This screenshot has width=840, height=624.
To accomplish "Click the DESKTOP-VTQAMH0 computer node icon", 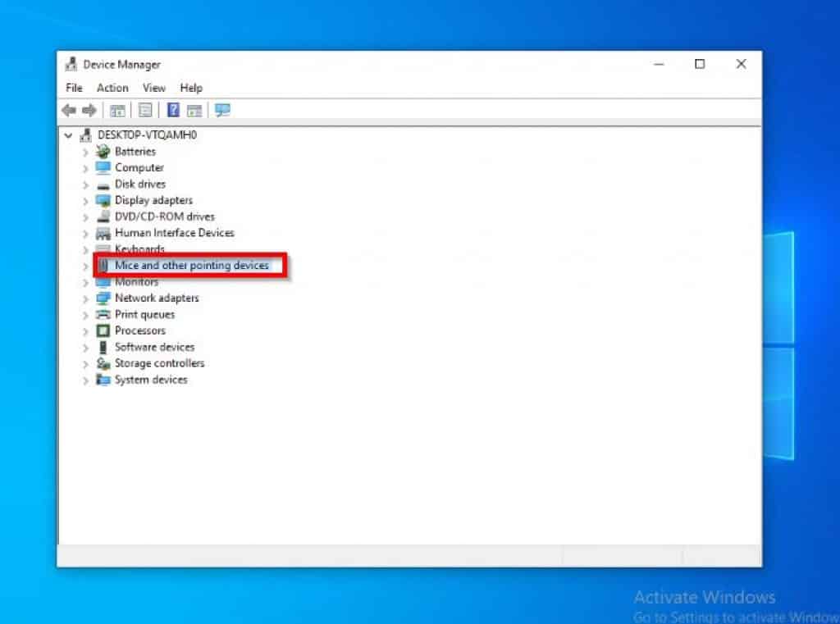I will coord(85,135).
